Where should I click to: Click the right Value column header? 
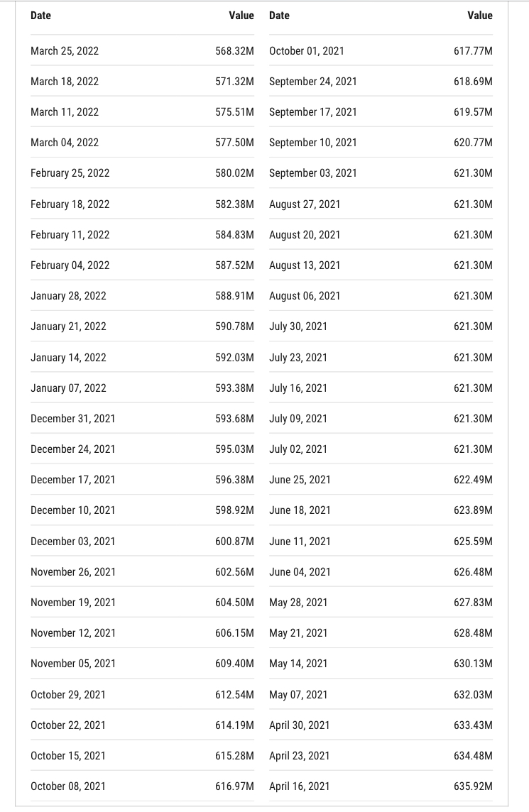(x=480, y=16)
